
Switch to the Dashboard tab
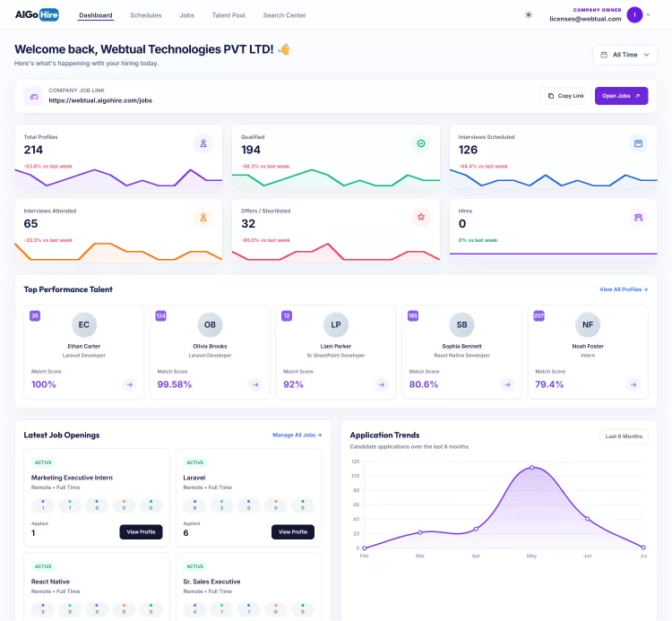(x=96, y=15)
